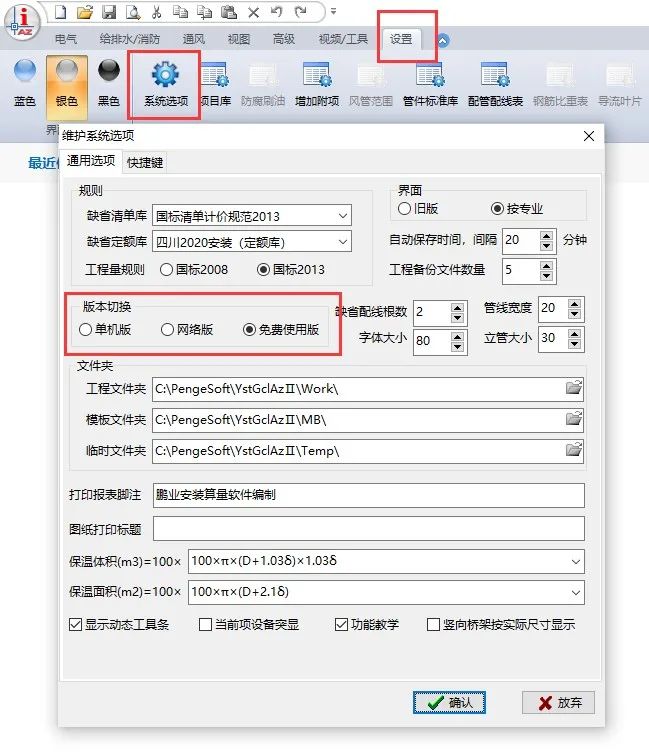This screenshot has height=754, width=649.
Task: Open the 系统选项 gear icon
Action: [164, 77]
